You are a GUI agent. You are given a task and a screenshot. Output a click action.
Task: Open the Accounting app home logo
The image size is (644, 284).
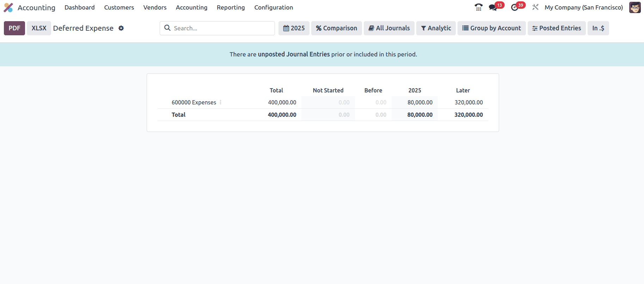pyautogui.click(x=8, y=7)
